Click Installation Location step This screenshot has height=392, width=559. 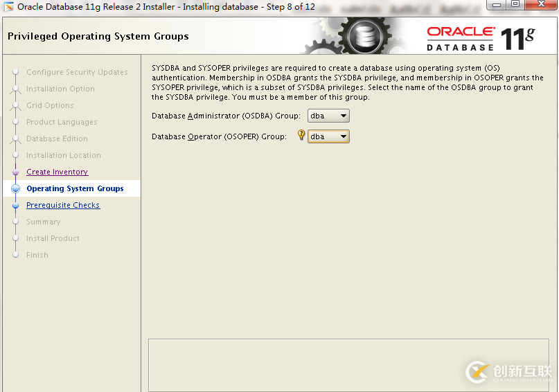64,155
